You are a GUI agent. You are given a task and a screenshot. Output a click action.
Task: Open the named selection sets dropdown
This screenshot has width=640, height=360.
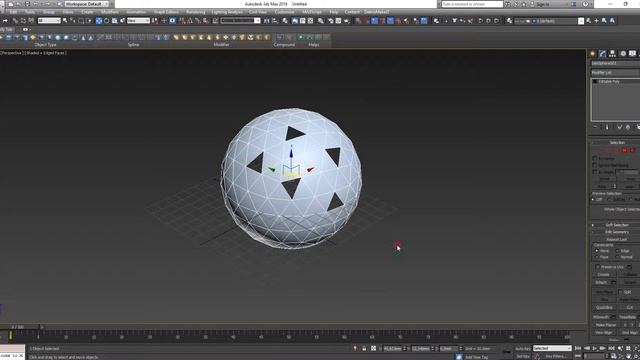pos(240,20)
